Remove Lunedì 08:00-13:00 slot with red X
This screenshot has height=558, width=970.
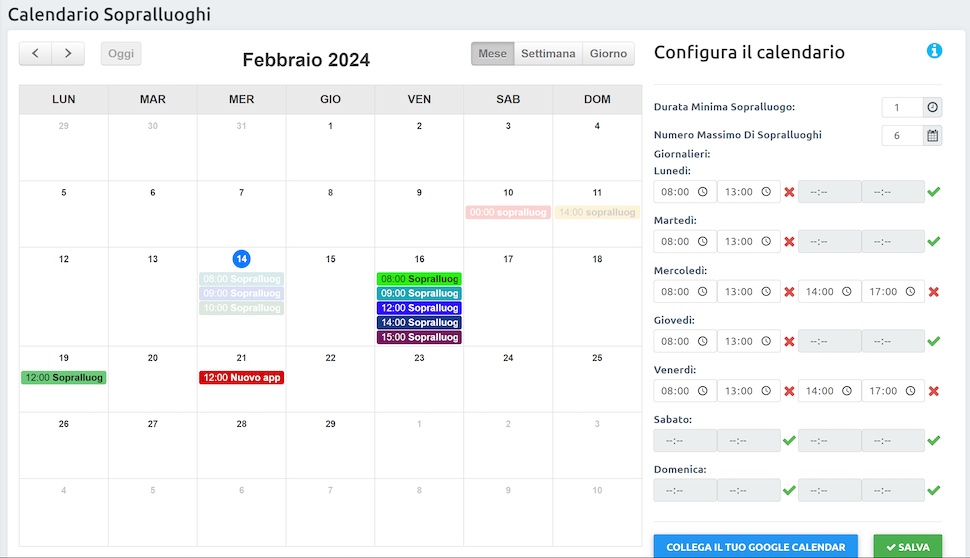coord(789,192)
